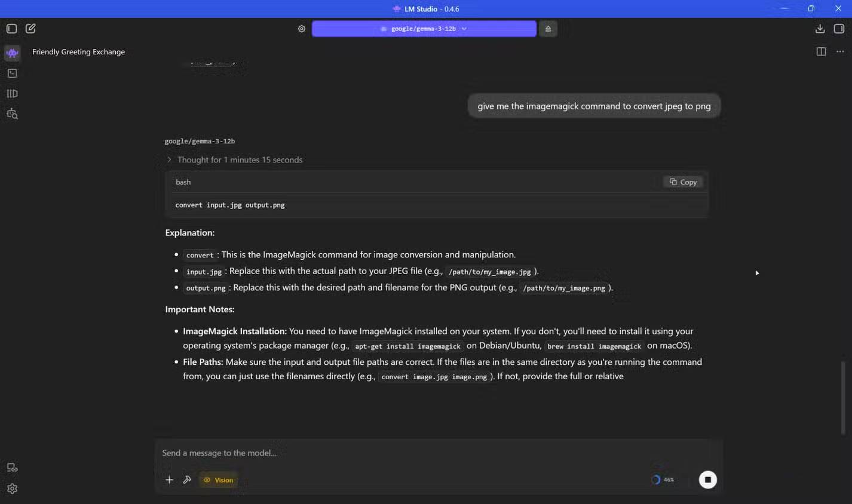Click the apt-get install imagemagick code snippet

[x=407, y=346]
